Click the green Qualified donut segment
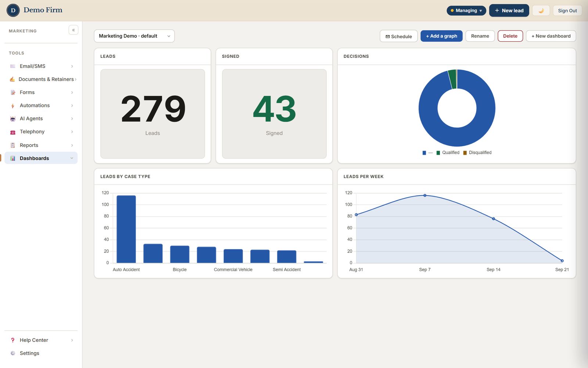The width and height of the screenshot is (588, 368). pyautogui.click(x=452, y=79)
